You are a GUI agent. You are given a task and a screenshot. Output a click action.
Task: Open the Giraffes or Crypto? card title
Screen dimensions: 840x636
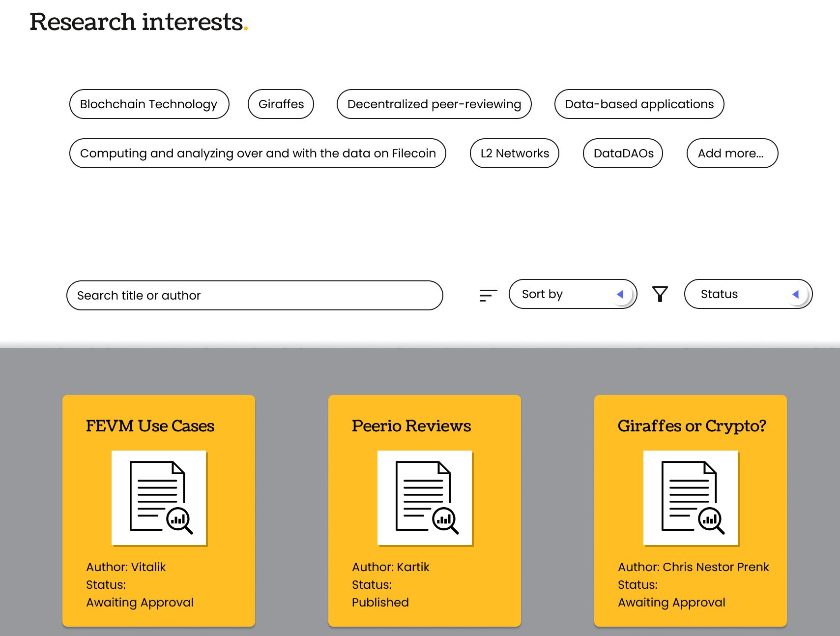[x=692, y=426]
